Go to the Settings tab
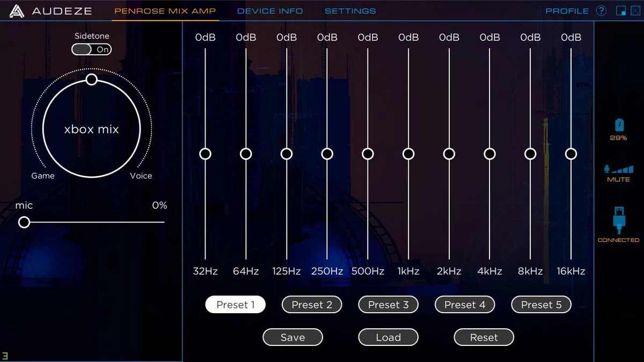Viewport: 644px width, 362px height. click(x=350, y=11)
